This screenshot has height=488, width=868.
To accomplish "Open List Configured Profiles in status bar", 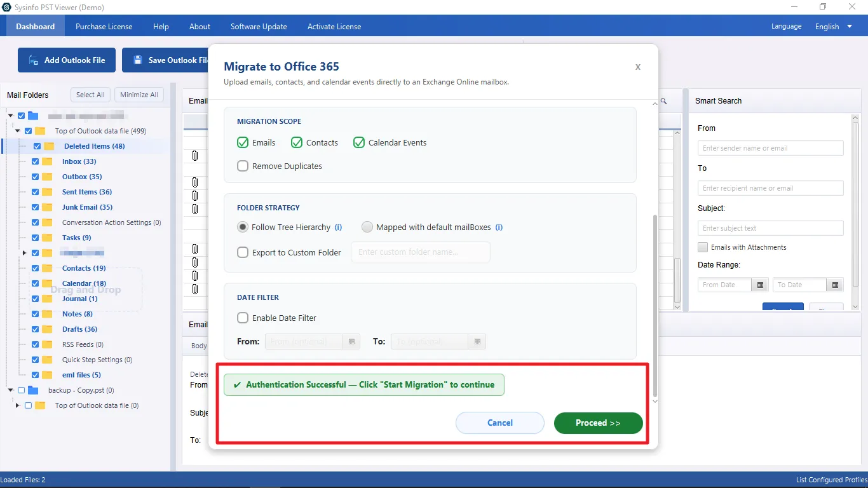I will [832, 480].
